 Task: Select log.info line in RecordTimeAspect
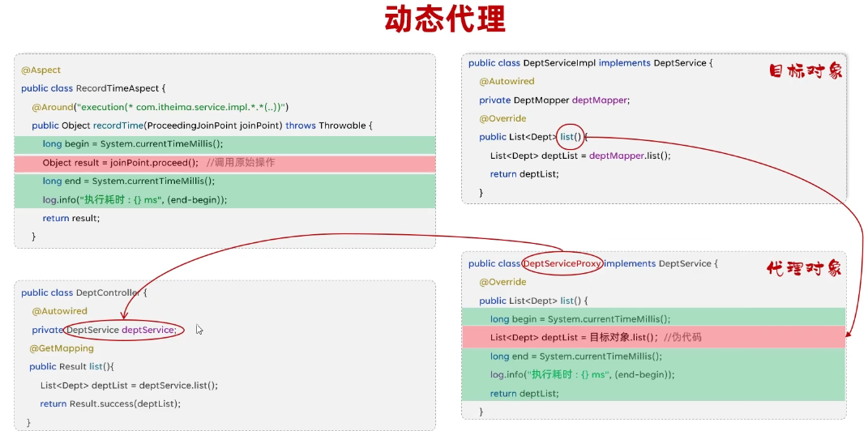click(135, 200)
